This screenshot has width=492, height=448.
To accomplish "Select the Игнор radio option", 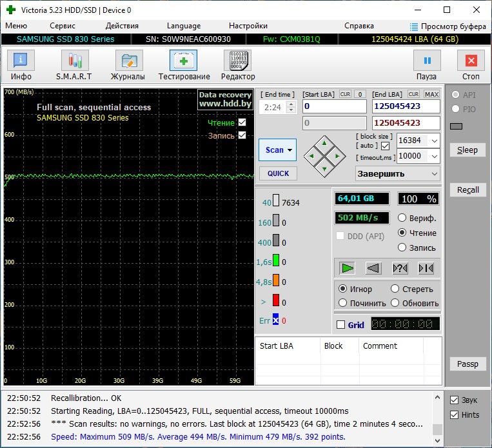I will point(342,289).
